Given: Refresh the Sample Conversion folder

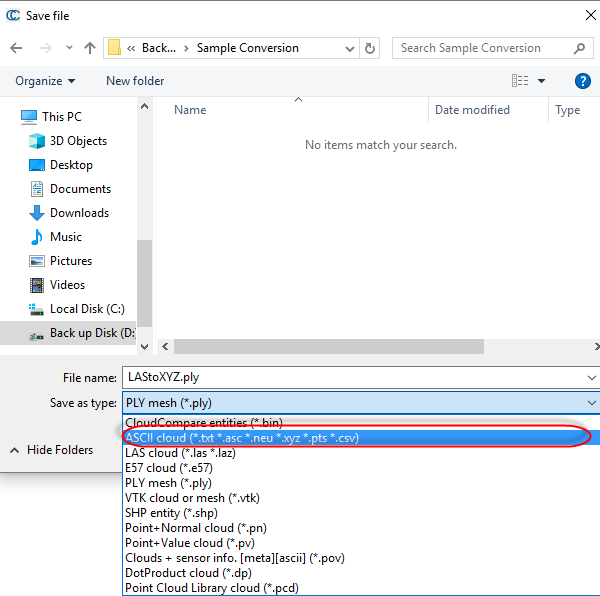Looking at the screenshot, I should tap(371, 48).
